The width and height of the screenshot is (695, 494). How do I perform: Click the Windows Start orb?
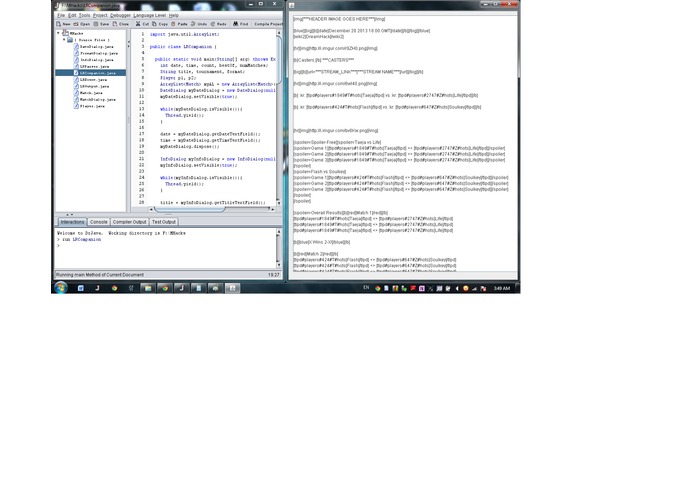click(61, 288)
